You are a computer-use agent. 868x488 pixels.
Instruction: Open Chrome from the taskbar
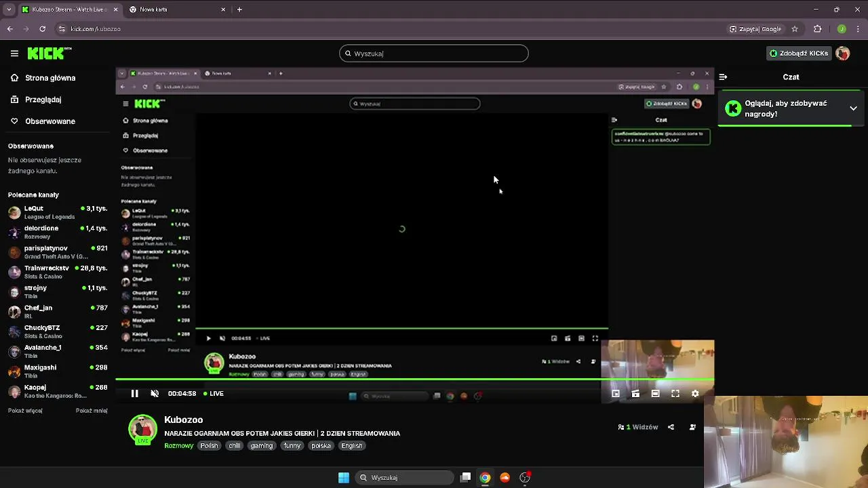(485, 478)
